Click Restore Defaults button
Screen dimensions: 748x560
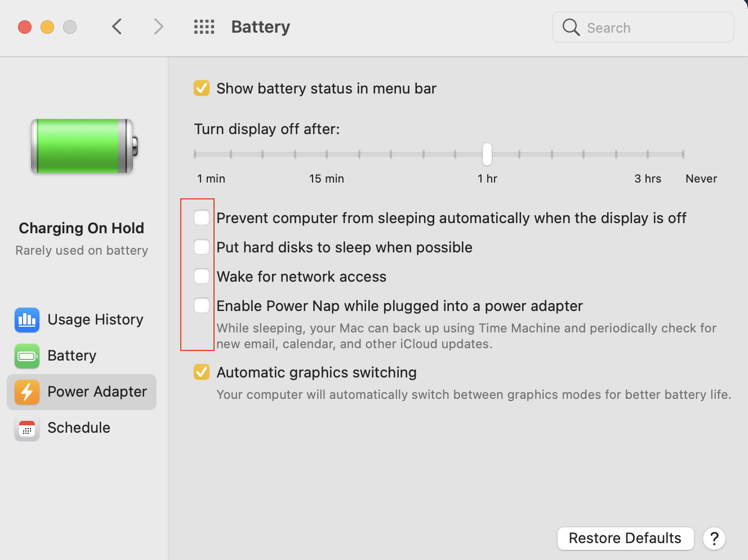point(625,539)
